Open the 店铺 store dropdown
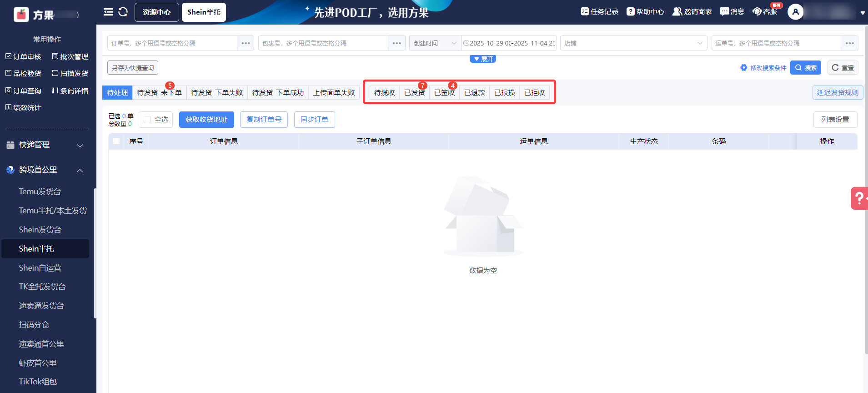The width and height of the screenshot is (868, 393). point(634,43)
